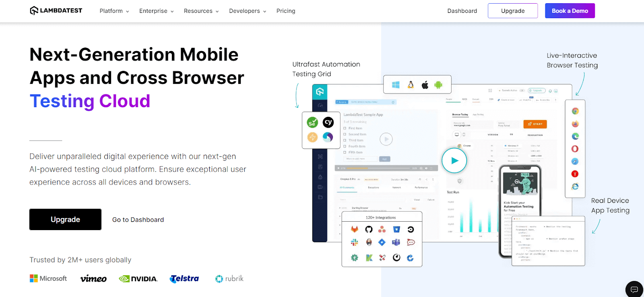Click the LambdaTest logo in the header
The height and width of the screenshot is (297, 644).
click(x=56, y=11)
